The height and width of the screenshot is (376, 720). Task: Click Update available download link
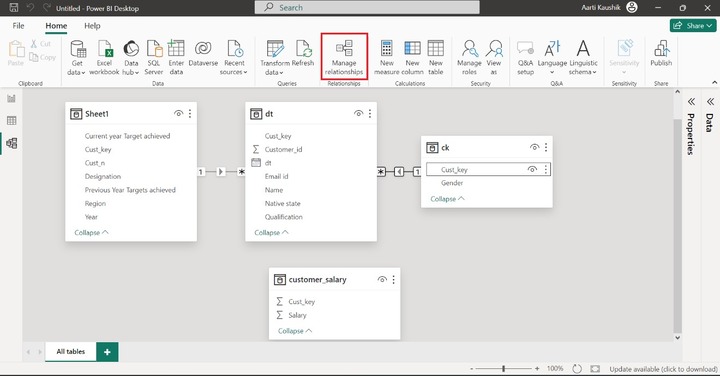pos(663,369)
